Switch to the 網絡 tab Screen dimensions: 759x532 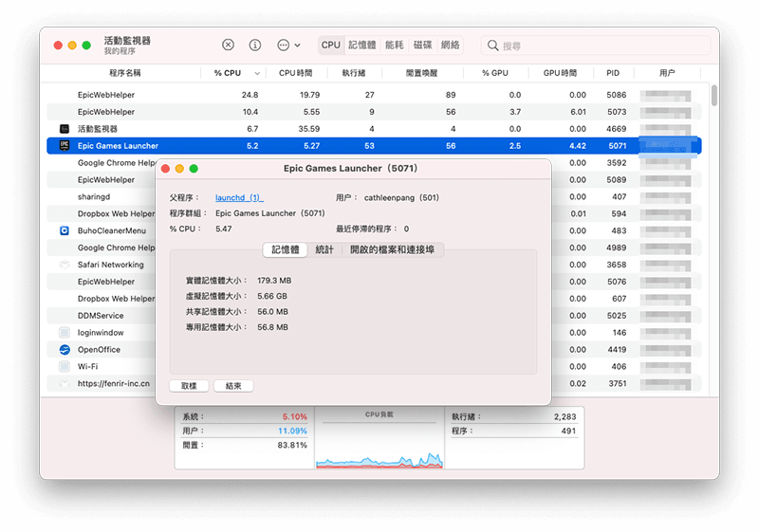click(450, 45)
